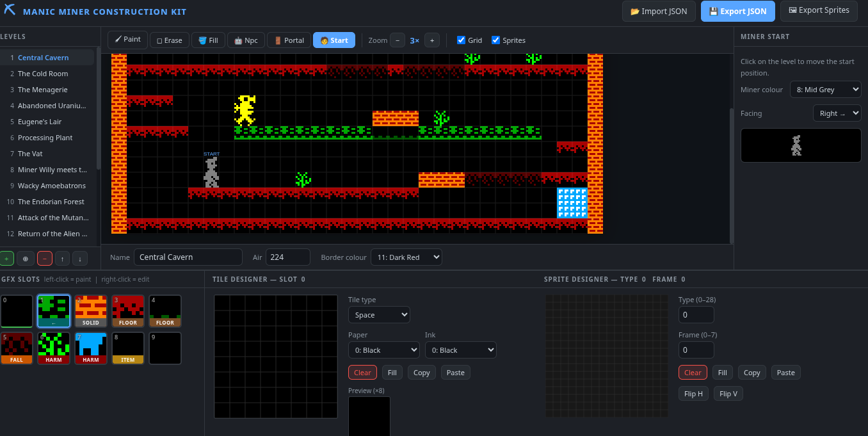Click Copy in Tile Designer
Image resolution: width=868 pixels, height=436 pixels.
coord(422,373)
